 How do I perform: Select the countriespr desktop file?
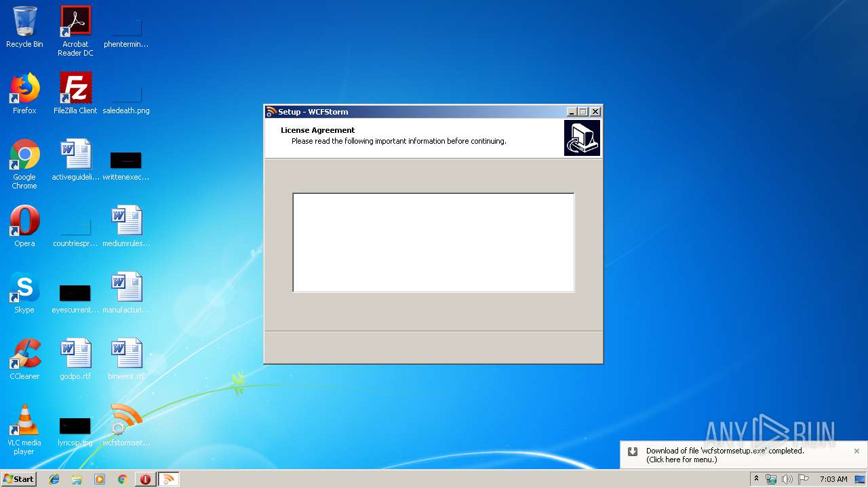[x=75, y=232]
